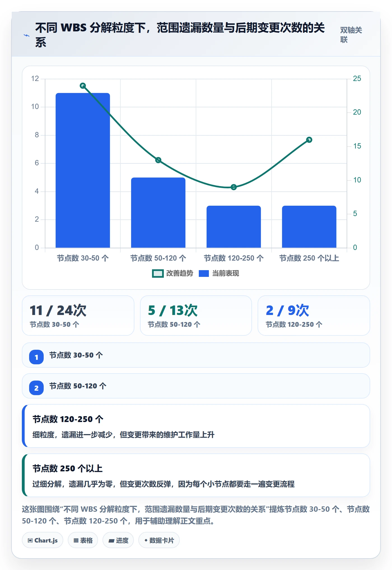Click the right axis value "25"
392x570 pixels.
click(x=357, y=78)
